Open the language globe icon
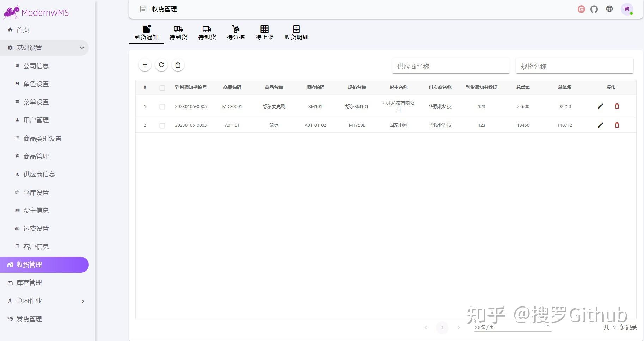Image resolution: width=644 pixels, height=341 pixels. 609,9
